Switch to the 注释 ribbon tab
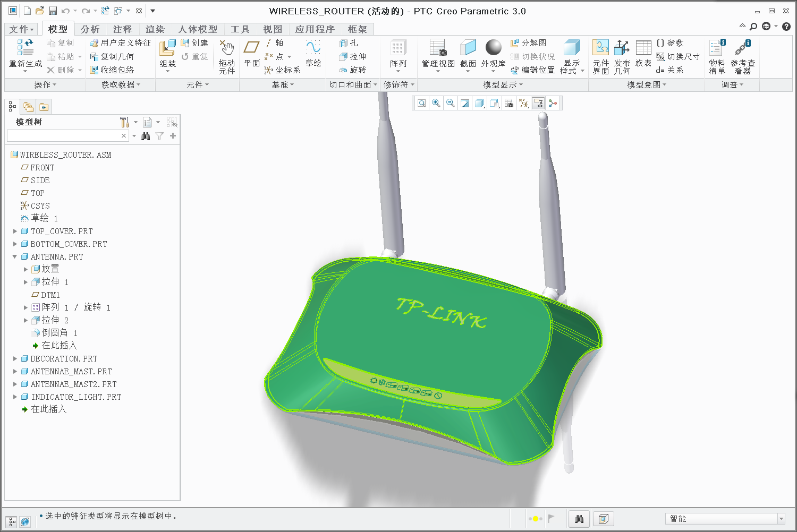Viewport: 797px width, 532px height. click(x=122, y=29)
